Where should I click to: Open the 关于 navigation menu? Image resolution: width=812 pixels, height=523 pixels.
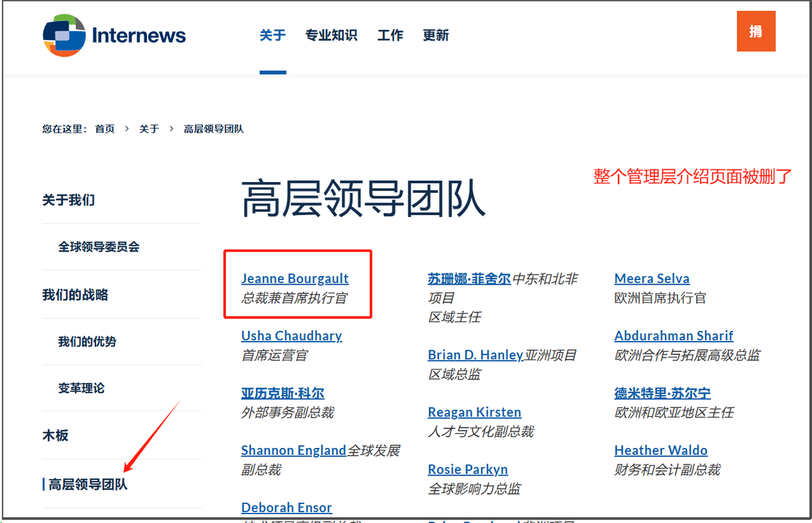pyautogui.click(x=273, y=35)
